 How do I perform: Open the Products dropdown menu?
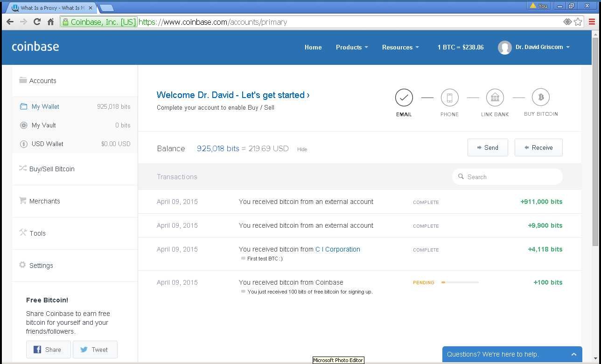tap(352, 47)
